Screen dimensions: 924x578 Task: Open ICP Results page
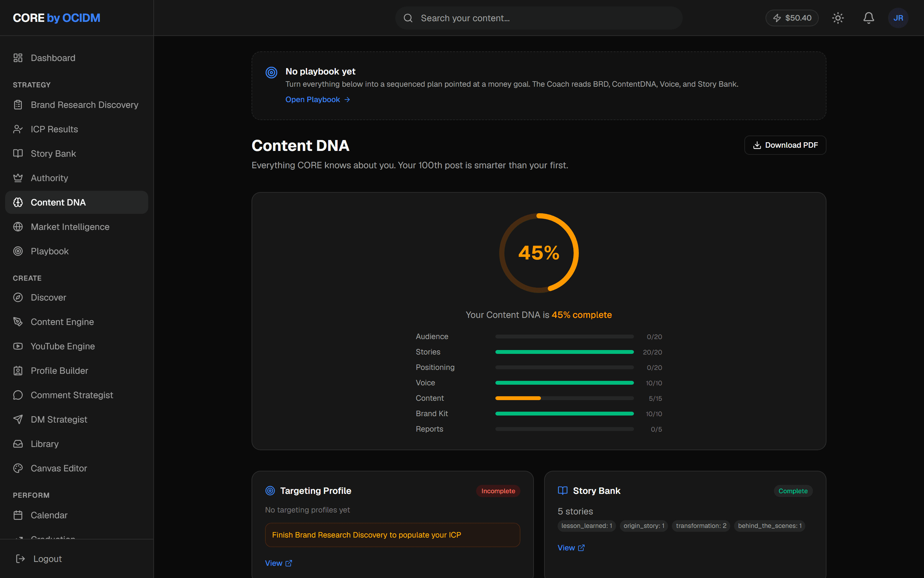click(x=77, y=129)
